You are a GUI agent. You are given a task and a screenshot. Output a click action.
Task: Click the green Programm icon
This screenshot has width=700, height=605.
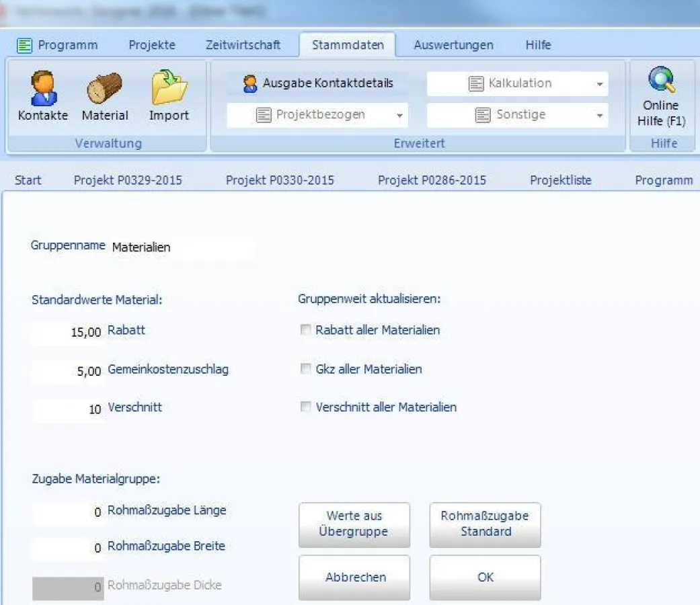[x=25, y=44]
